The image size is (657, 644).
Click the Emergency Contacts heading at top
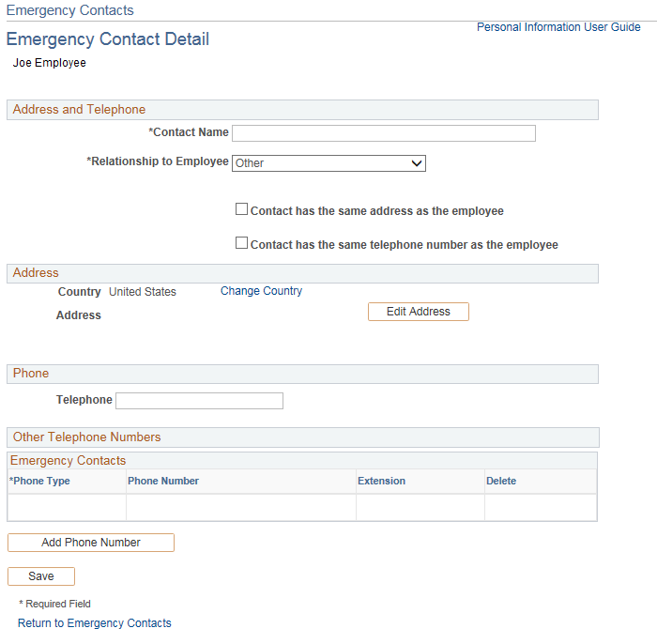(70, 11)
